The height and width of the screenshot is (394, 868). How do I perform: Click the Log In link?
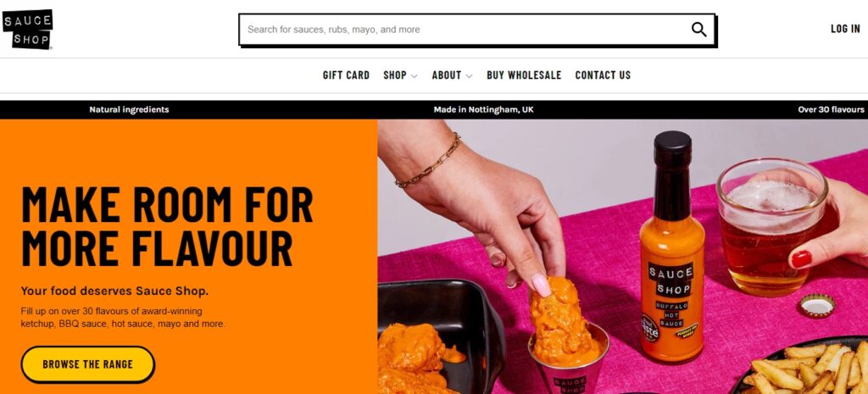[845, 29]
